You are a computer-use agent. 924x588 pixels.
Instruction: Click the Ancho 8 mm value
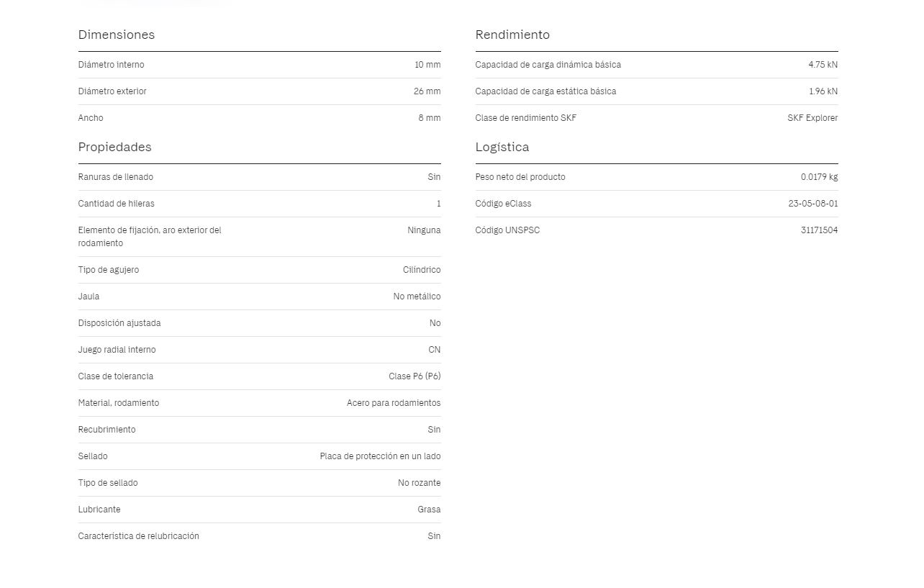point(430,118)
